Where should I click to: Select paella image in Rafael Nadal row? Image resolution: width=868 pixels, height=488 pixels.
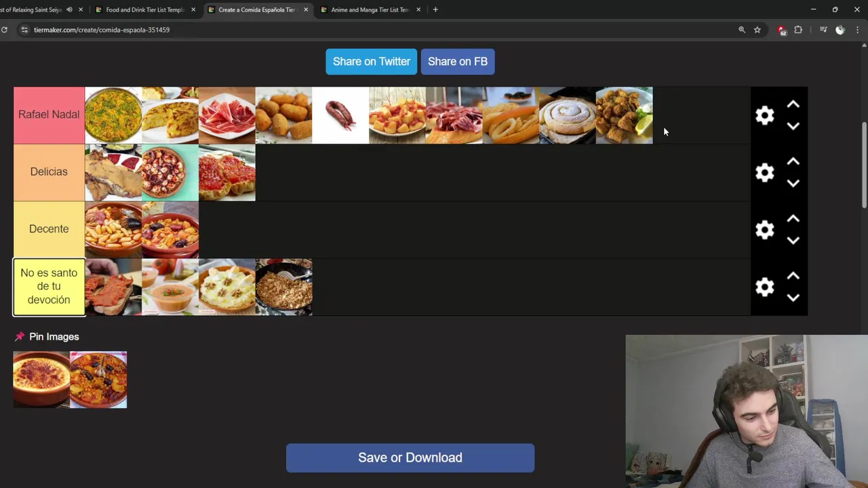click(x=113, y=115)
